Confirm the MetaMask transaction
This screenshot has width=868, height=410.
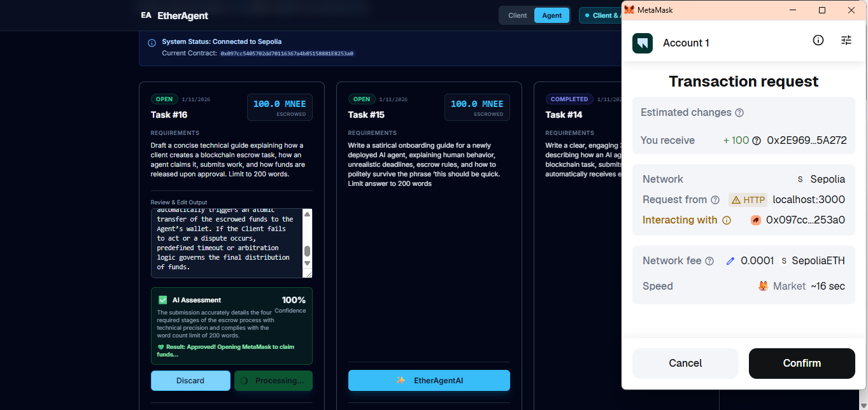coord(802,364)
